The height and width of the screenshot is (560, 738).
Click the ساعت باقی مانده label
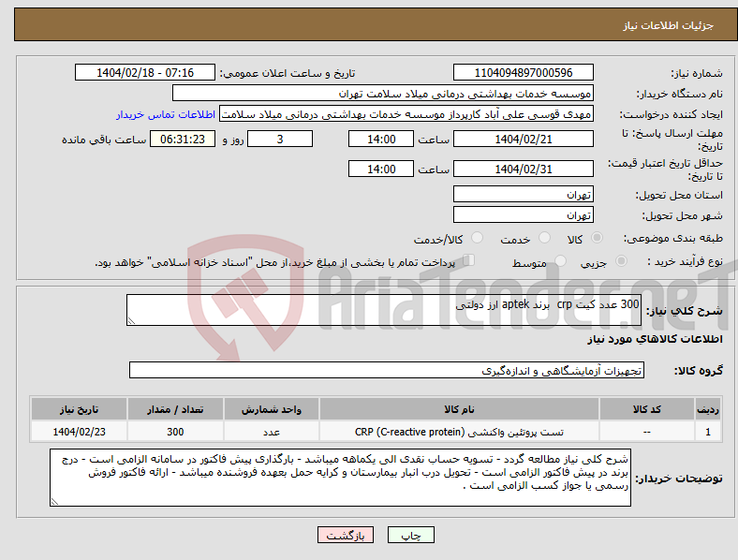click(x=104, y=140)
